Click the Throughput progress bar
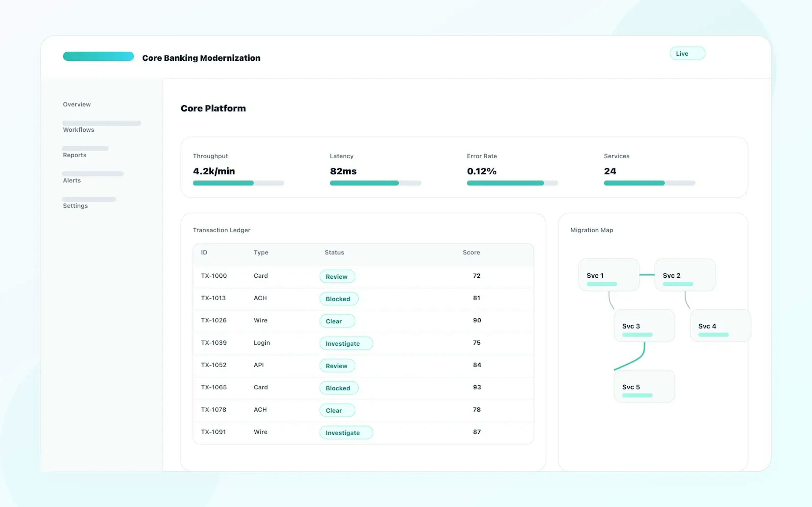This screenshot has width=812, height=507. 238,183
